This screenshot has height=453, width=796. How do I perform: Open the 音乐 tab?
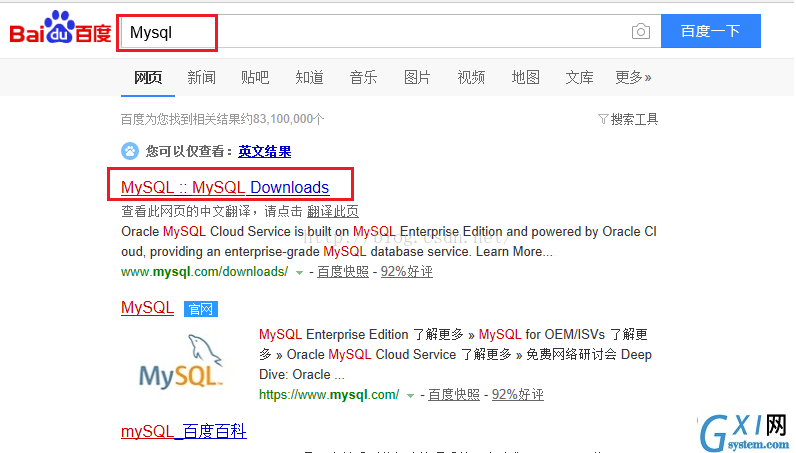click(363, 77)
